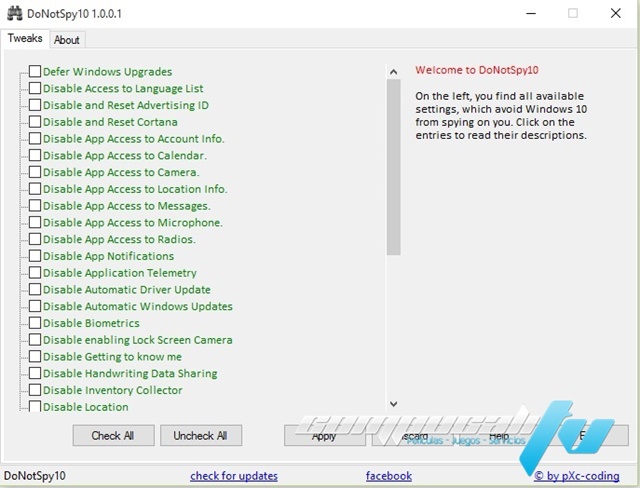
Task: Click the Uncheck All button
Action: pos(201,435)
